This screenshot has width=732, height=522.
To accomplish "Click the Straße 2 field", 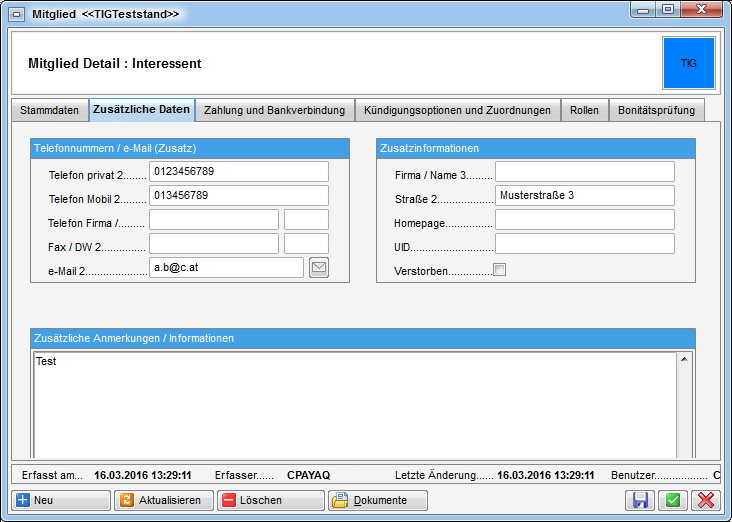I will click(x=585, y=196).
